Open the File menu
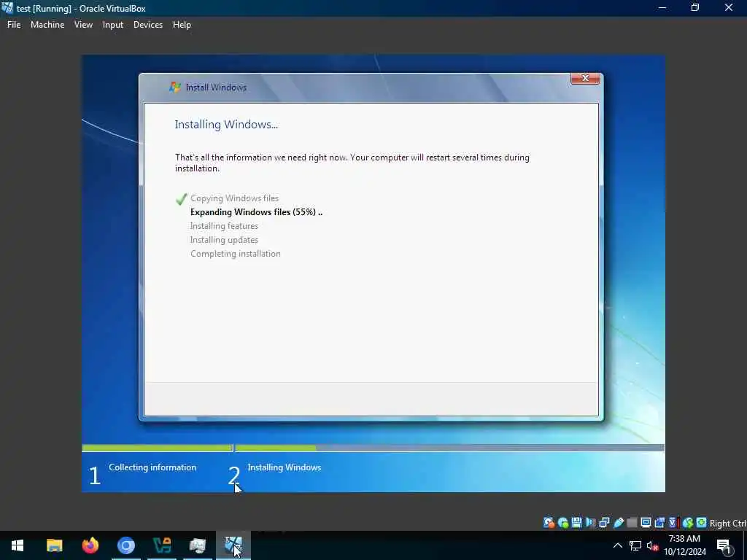Viewport: 747px width, 560px height. (x=14, y=25)
